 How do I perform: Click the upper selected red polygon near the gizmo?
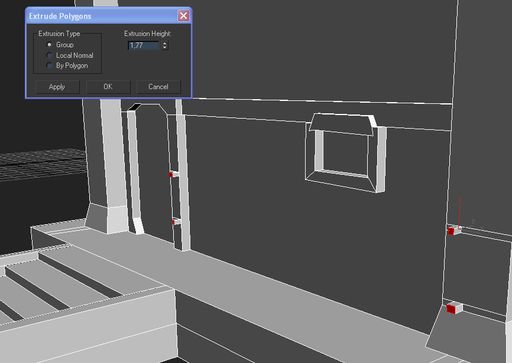(451, 231)
